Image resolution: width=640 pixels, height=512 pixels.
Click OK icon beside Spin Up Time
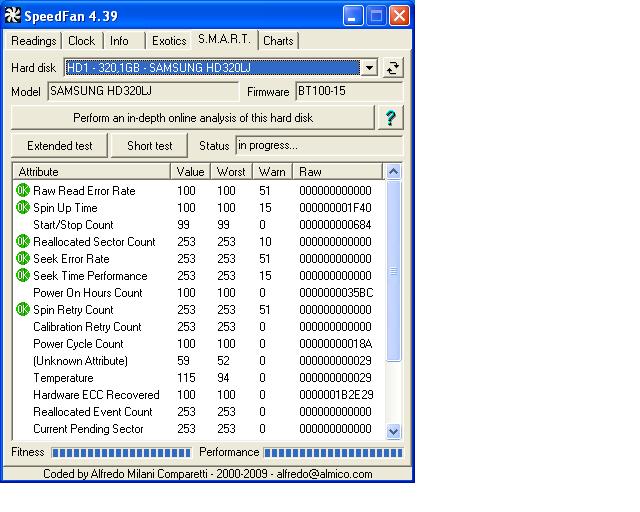tap(23, 207)
